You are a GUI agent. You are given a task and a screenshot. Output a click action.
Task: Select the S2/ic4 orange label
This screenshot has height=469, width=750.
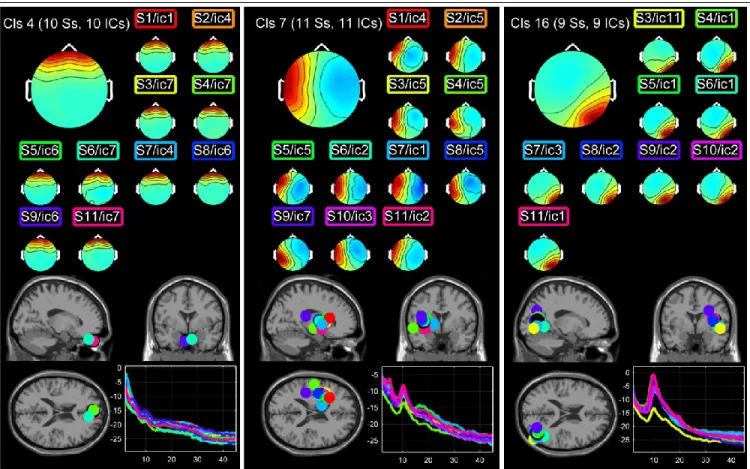[213, 19]
